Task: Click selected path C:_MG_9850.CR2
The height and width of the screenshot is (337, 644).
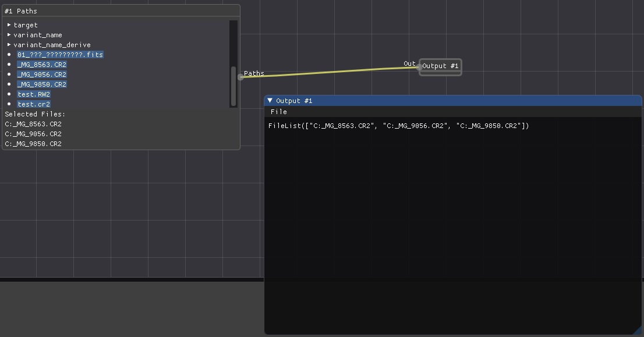Action: coord(33,144)
